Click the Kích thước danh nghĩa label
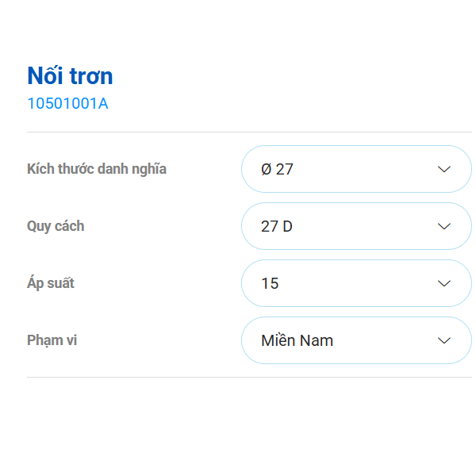This screenshot has height=476, width=476. tap(96, 169)
